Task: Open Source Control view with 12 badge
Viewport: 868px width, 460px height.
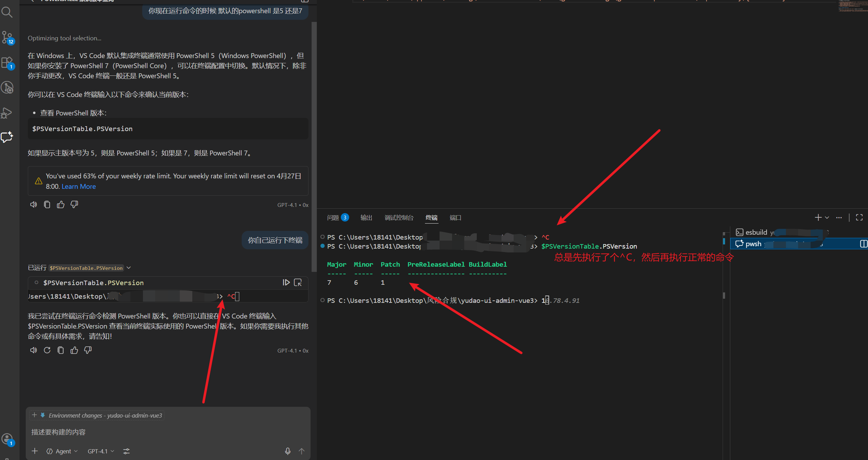Action: click(x=7, y=38)
